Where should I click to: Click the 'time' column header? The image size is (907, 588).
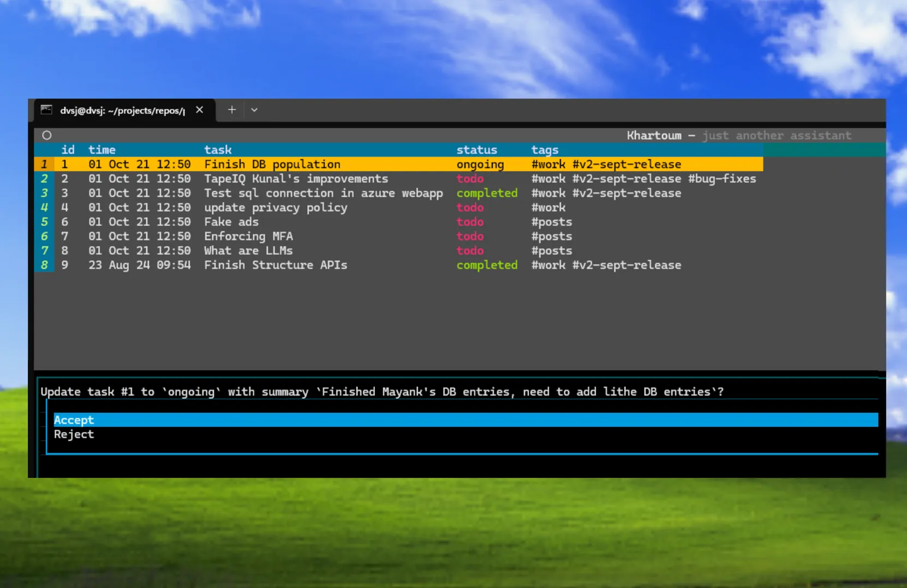point(102,149)
